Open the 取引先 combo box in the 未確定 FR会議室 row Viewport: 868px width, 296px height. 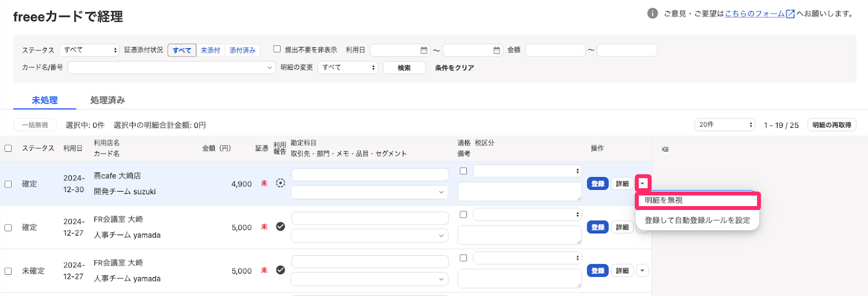[370, 279]
